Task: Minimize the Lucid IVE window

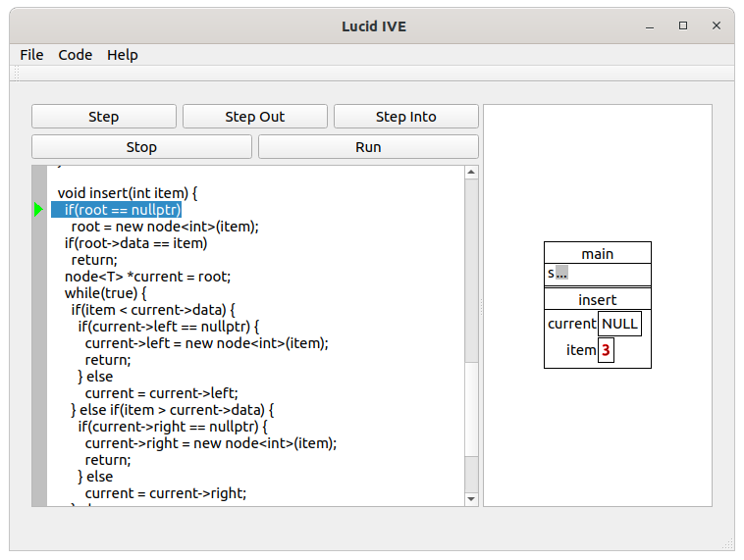Action: [x=650, y=26]
